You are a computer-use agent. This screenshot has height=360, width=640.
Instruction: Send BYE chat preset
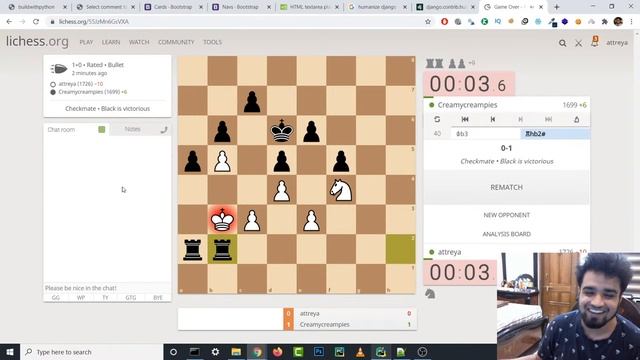pos(158,298)
